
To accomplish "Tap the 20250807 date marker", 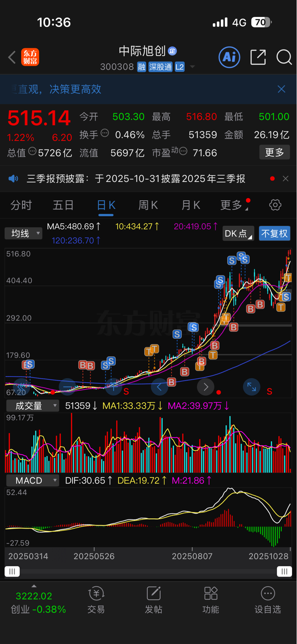I will 192,556.
